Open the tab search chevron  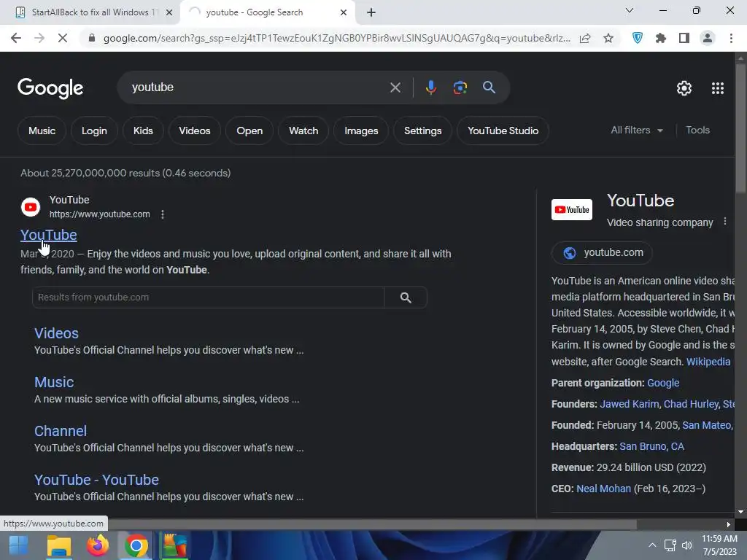[630, 10]
